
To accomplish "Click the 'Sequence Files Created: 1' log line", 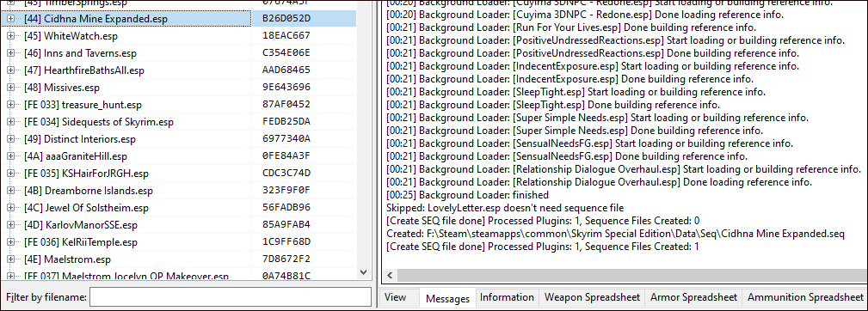I will tap(543, 247).
